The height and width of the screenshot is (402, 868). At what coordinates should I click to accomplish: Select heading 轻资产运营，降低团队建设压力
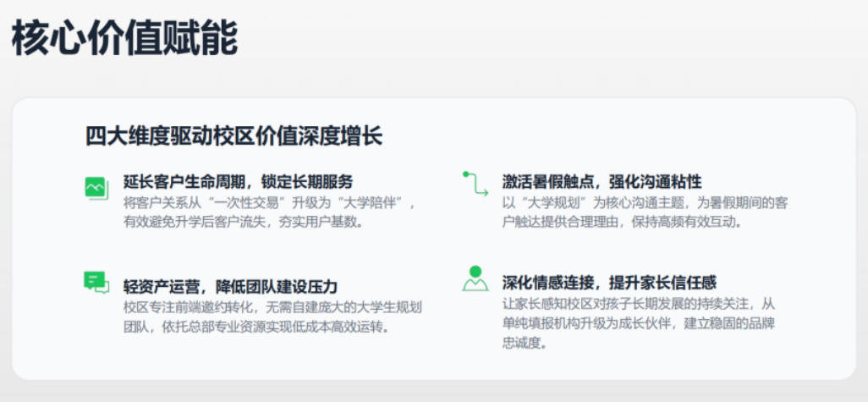pyautogui.click(x=230, y=287)
